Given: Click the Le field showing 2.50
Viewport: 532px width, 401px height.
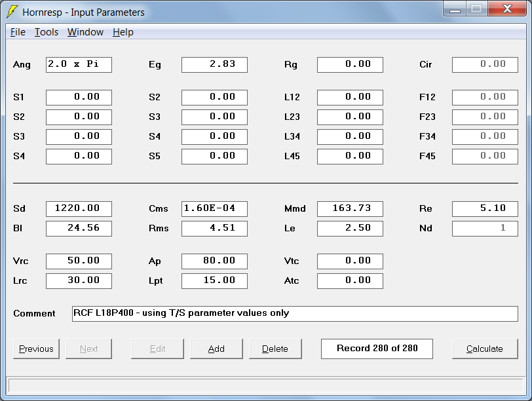Looking at the screenshot, I should [x=350, y=228].
